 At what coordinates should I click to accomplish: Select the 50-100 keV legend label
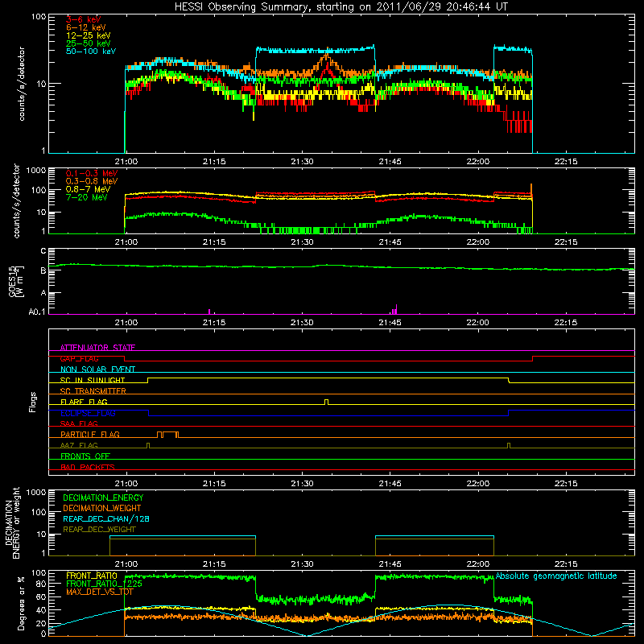tap(91, 52)
